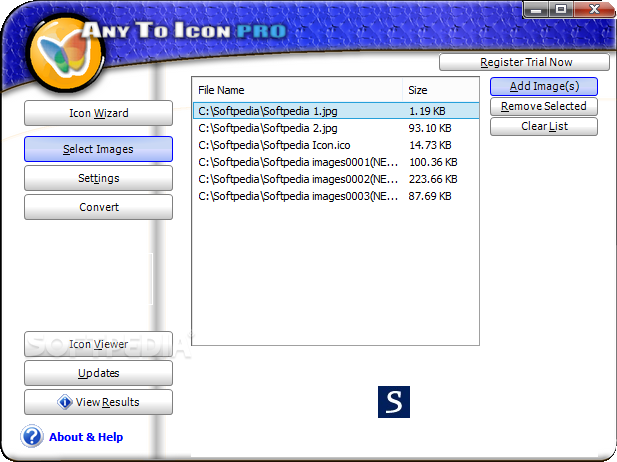This screenshot has width=617, height=462.
Task: Click the 93.10 KB size cell
Action: pos(430,128)
